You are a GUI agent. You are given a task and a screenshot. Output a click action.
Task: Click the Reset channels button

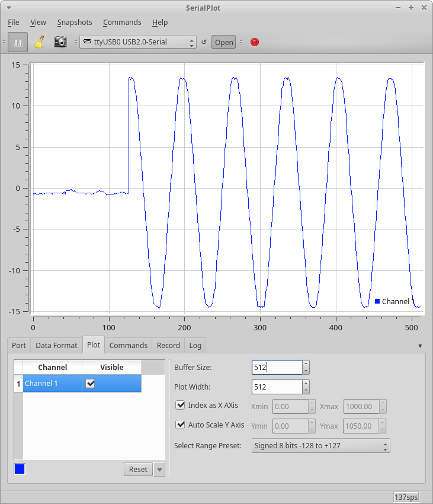point(138,470)
